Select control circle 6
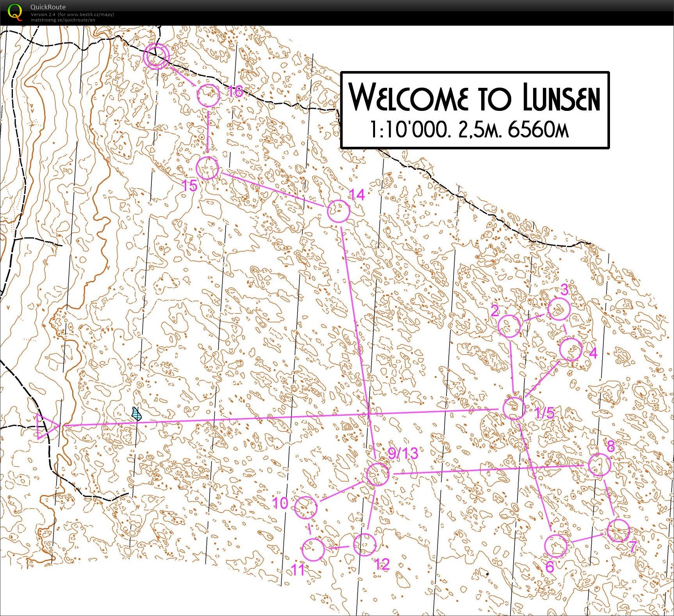The height and width of the screenshot is (616, 674). (556, 546)
